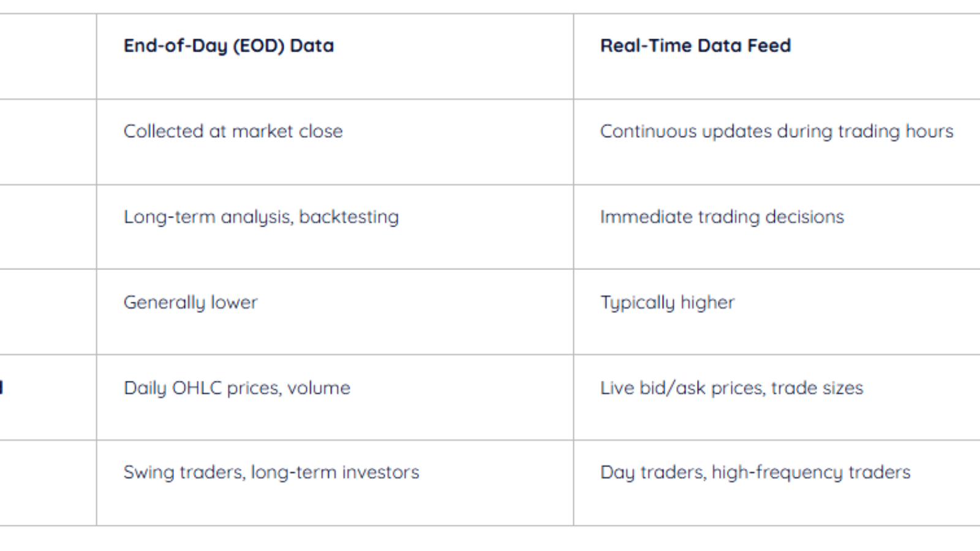Click row label cell beside 'Generally lower'
980x551 pixels.
48,312
